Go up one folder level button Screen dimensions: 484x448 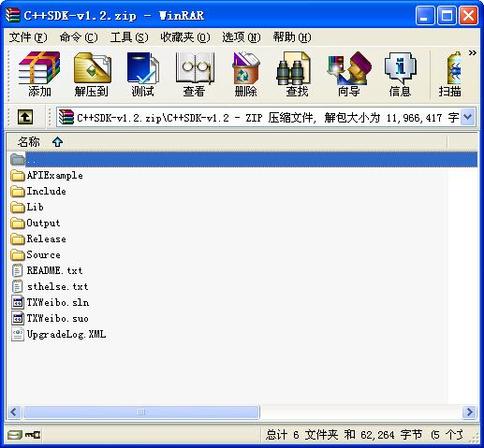(25, 117)
